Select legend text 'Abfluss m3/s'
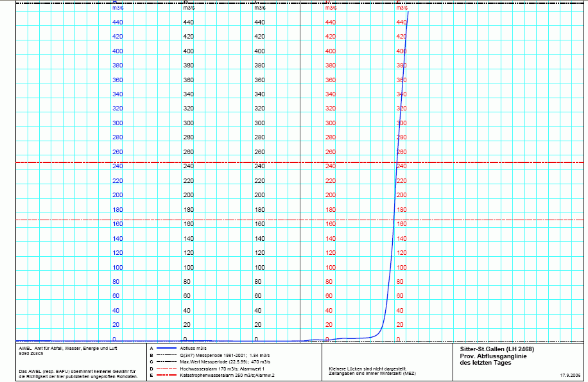Screen dimensions: 588x382 coord(193,348)
